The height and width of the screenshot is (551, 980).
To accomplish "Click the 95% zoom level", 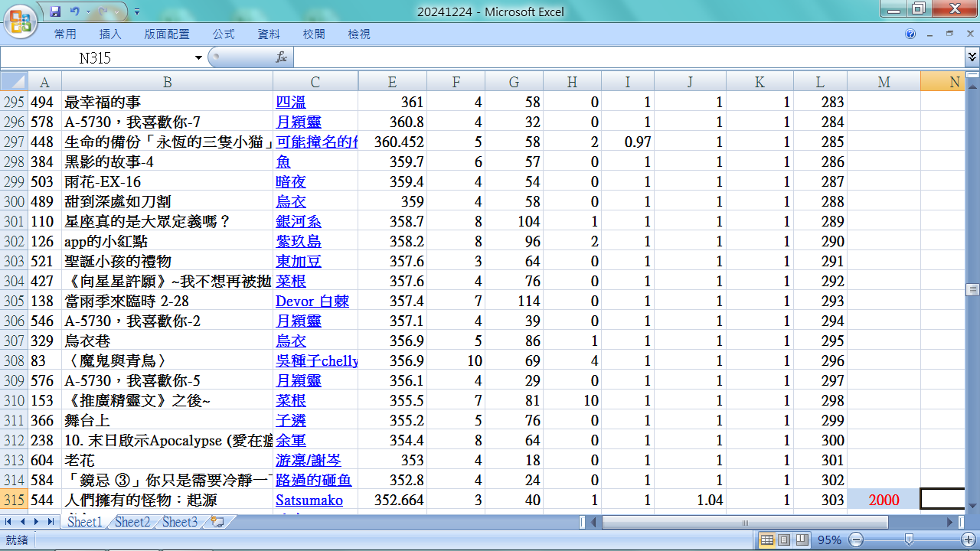I will (x=829, y=540).
